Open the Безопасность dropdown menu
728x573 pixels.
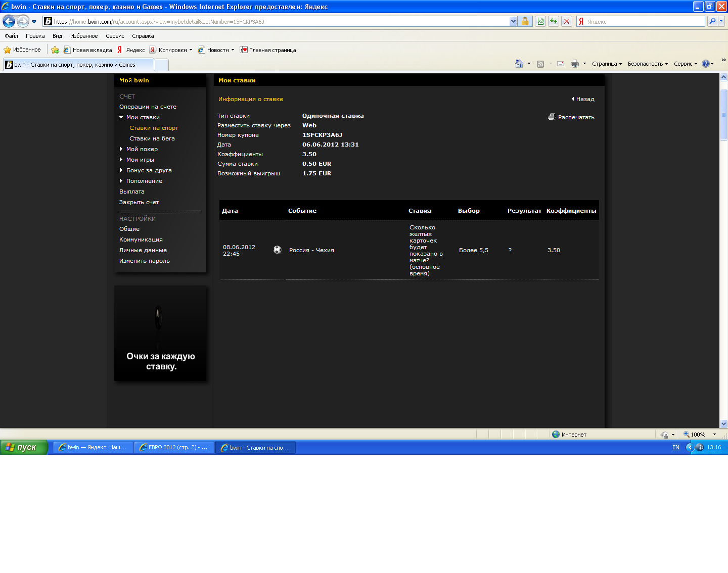pyautogui.click(x=648, y=64)
